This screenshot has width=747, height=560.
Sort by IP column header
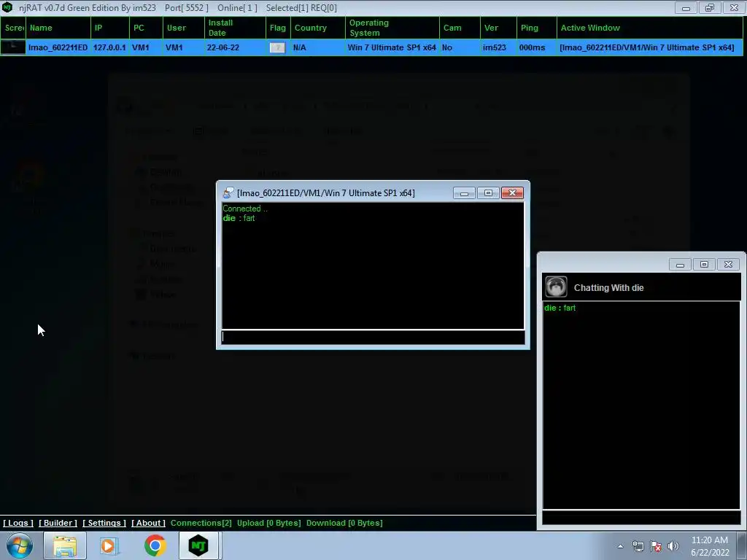110,28
